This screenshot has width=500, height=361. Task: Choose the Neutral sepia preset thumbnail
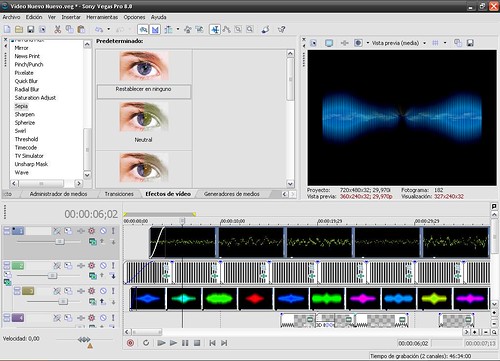(x=144, y=117)
